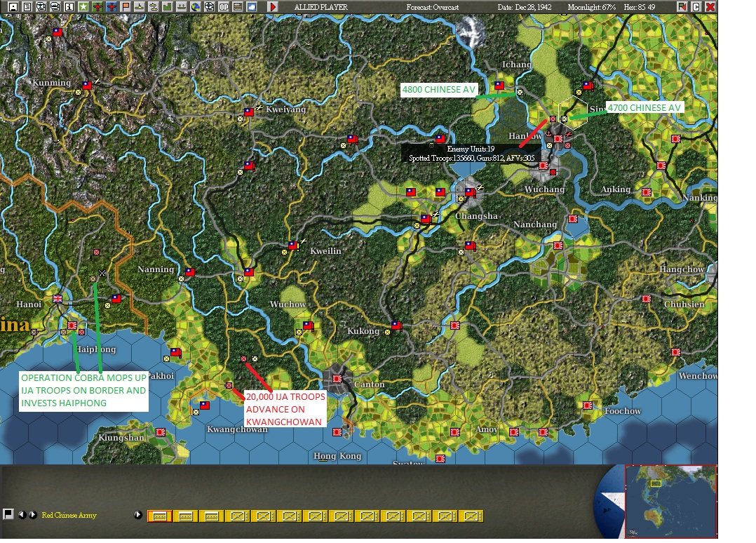The width and height of the screenshot is (756, 543).
Task: Click the 'Hangchow' city label
Action: click(x=682, y=269)
